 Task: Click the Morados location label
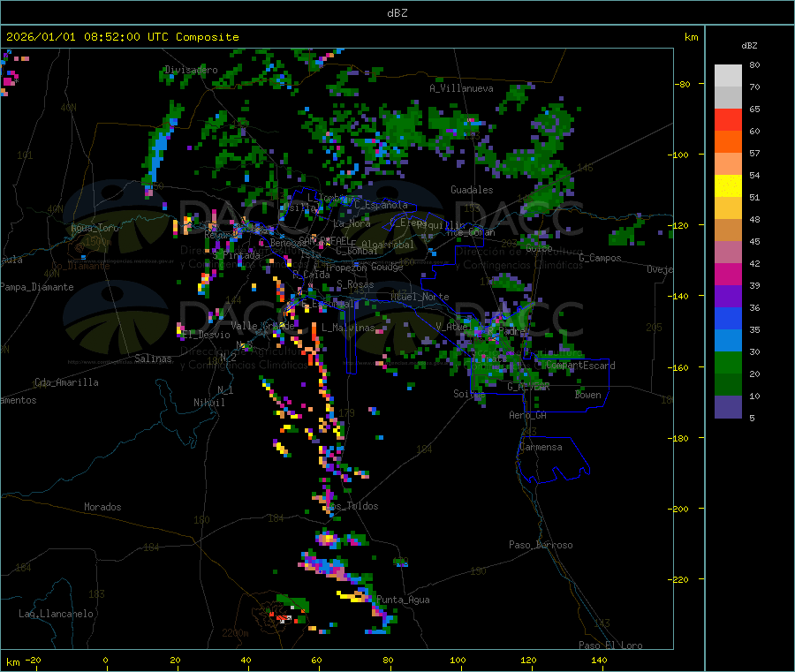click(x=103, y=507)
